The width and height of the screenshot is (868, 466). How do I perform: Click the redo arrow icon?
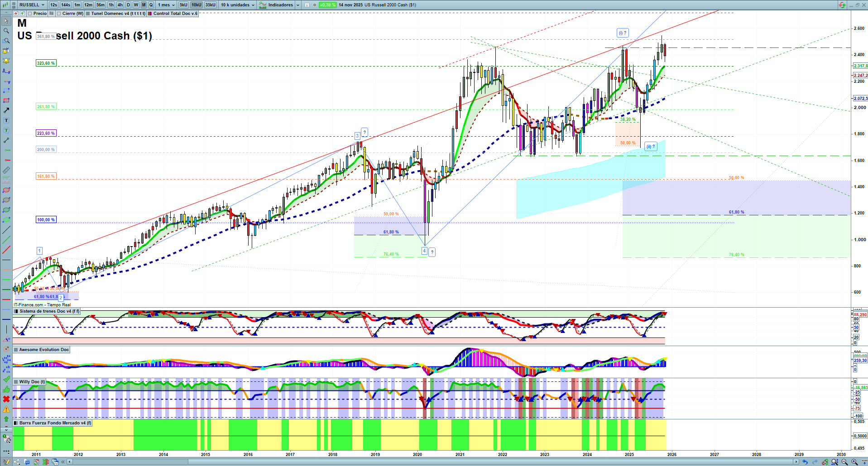click(x=815, y=462)
